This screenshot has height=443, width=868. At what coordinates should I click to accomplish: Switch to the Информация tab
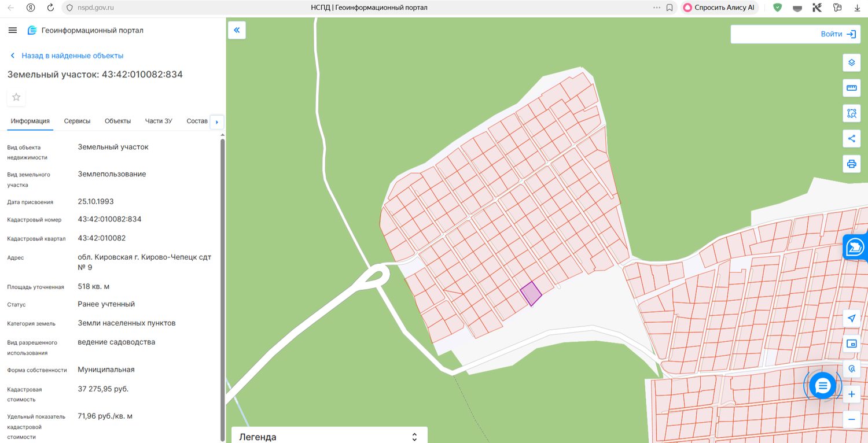coord(30,121)
